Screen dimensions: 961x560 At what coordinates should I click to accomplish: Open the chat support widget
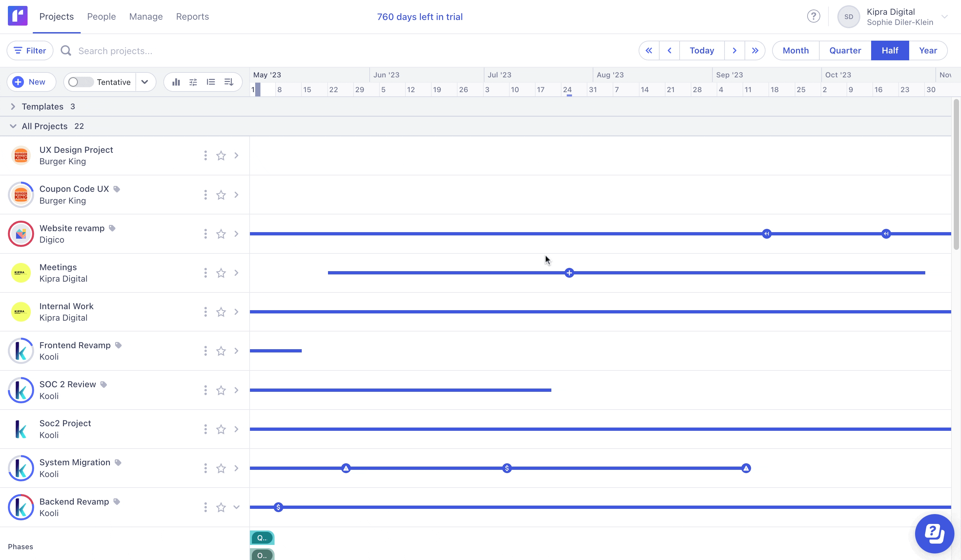coord(934,533)
